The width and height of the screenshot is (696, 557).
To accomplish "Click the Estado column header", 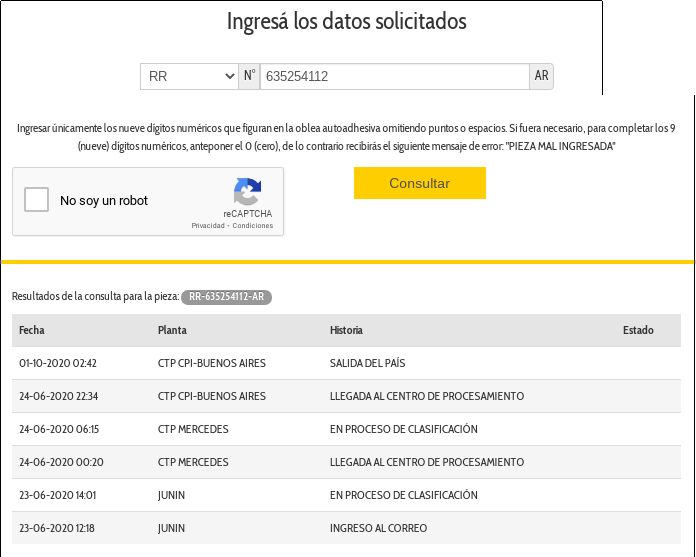I will [x=638, y=330].
